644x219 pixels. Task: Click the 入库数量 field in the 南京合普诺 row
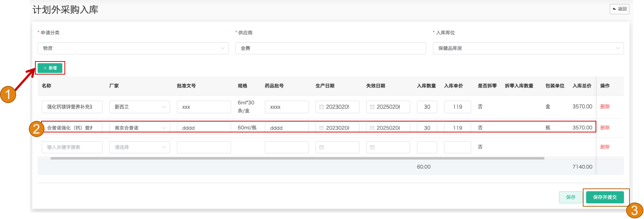tap(427, 128)
